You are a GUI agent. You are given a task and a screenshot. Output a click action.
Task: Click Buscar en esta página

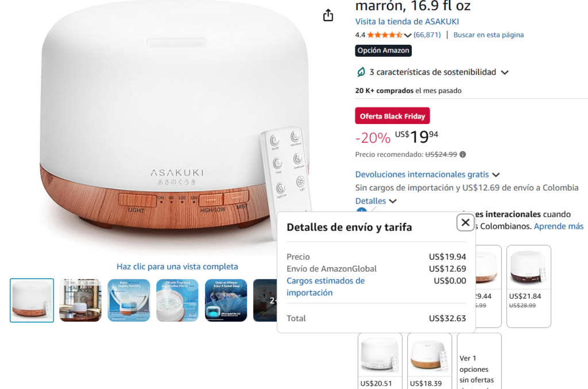488,35
